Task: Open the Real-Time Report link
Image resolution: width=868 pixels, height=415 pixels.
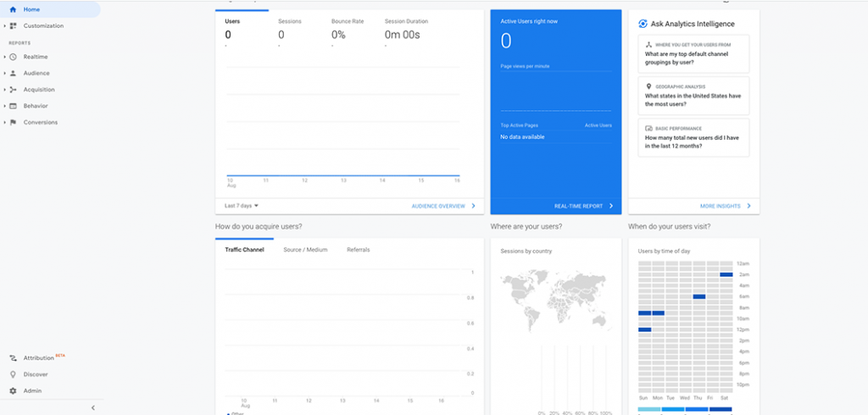Action: [578, 206]
